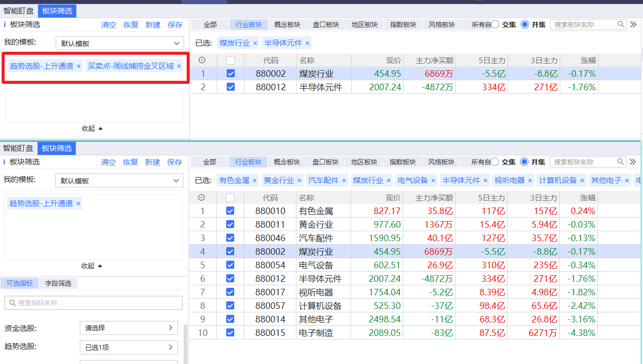Focus the 搜索指标名称 search field

point(95,303)
